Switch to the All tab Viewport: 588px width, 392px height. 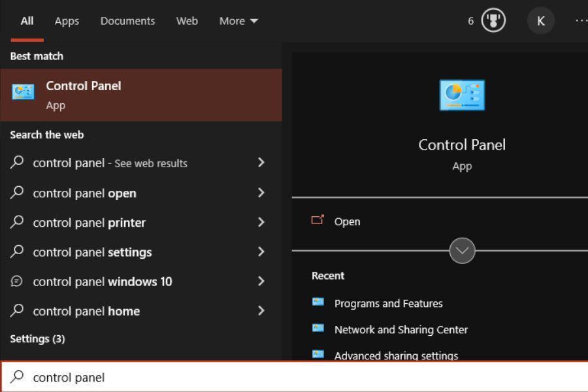point(27,21)
